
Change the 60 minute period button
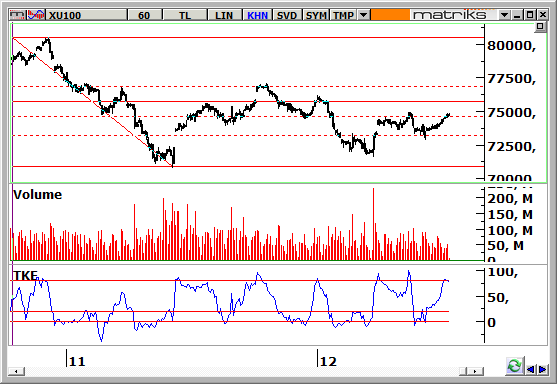coord(144,15)
